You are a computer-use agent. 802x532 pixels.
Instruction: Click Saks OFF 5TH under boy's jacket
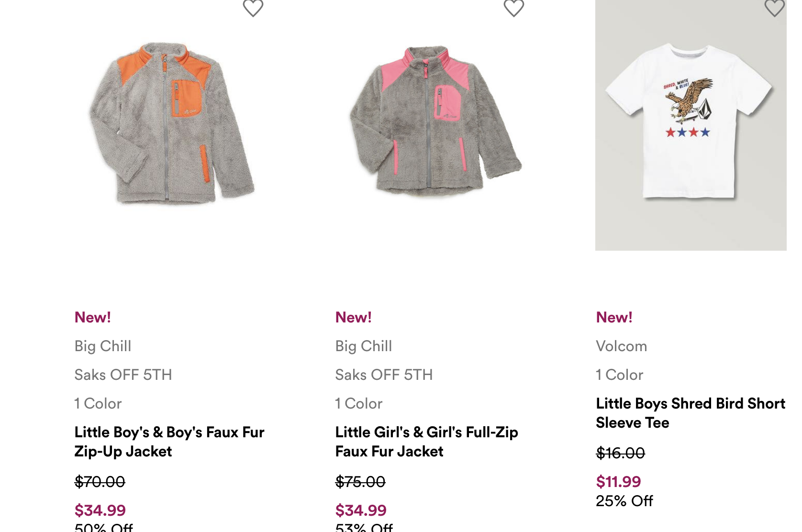point(123,375)
